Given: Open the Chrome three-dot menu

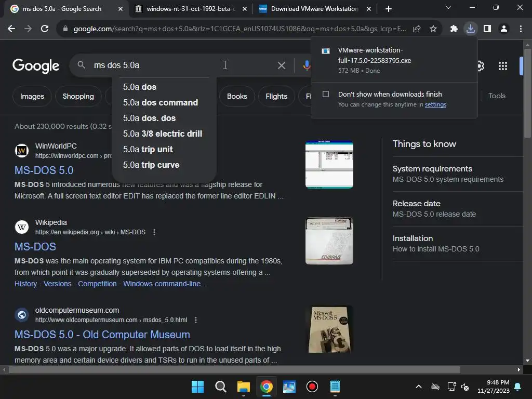Looking at the screenshot, I should 521,29.
